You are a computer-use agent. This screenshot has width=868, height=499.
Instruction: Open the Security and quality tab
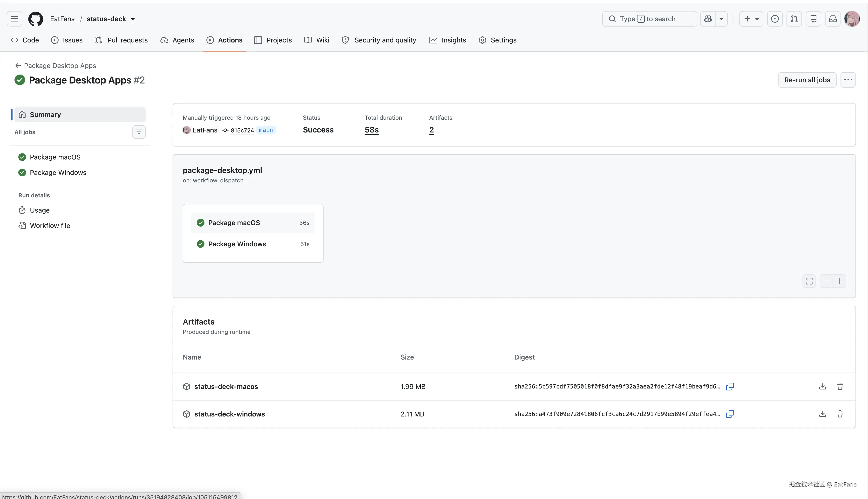[379, 40]
